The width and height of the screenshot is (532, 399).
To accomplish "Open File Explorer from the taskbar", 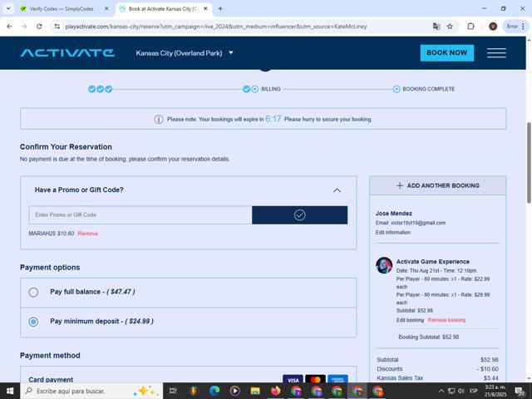I will [x=255, y=391].
